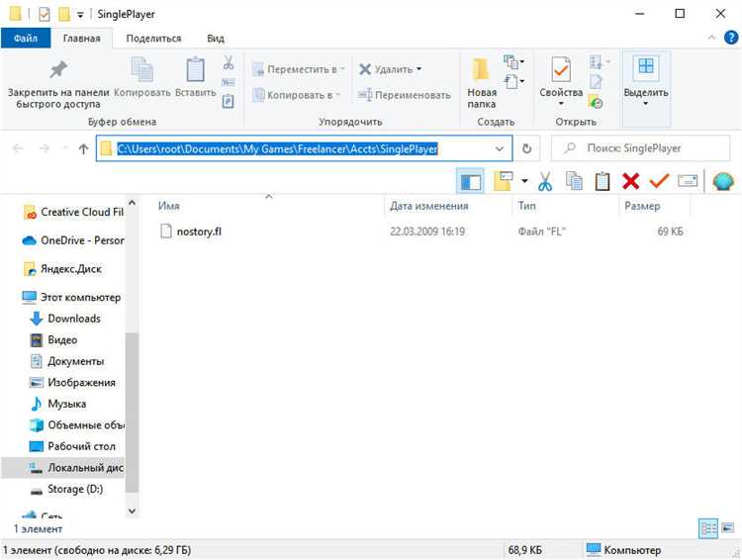Open OneDrive - Personal in sidebar
The height and width of the screenshot is (560, 742).
(x=73, y=240)
